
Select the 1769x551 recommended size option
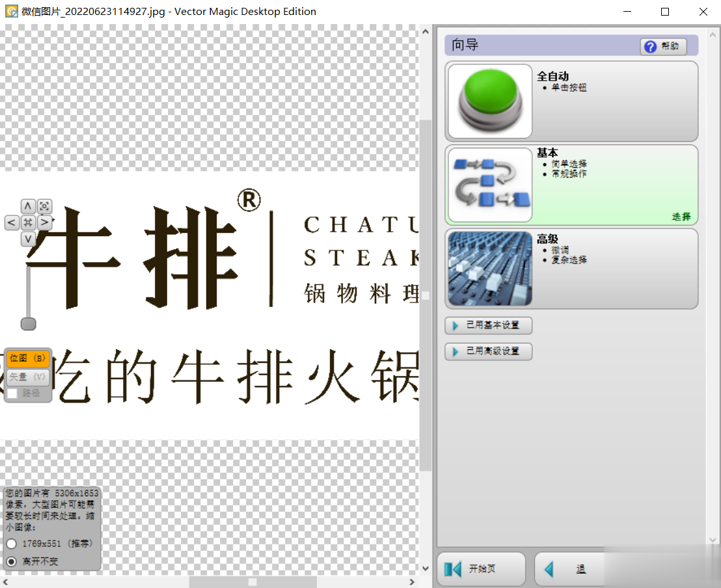pos(12,544)
